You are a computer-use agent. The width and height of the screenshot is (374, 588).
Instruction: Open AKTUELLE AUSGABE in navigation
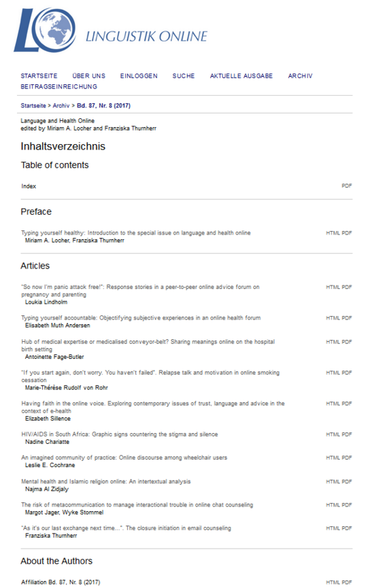[241, 75]
